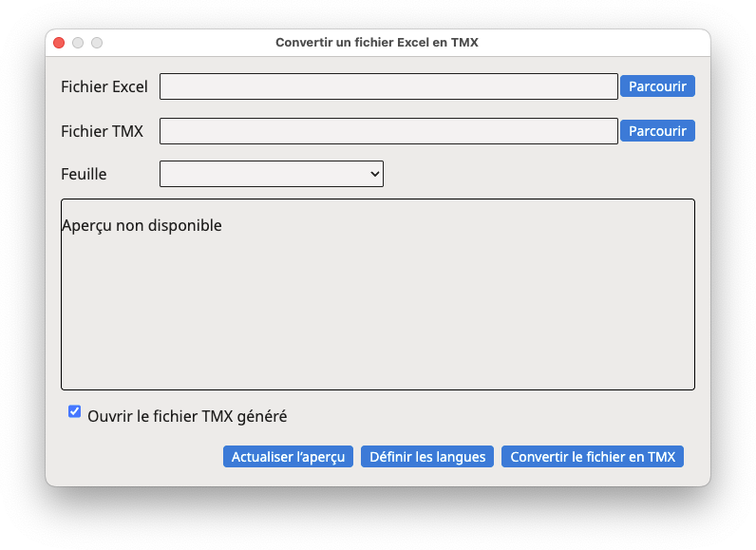Click the 'Feuille' label
This screenshot has width=756, height=550.
pyautogui.click(x=84, y=174)
